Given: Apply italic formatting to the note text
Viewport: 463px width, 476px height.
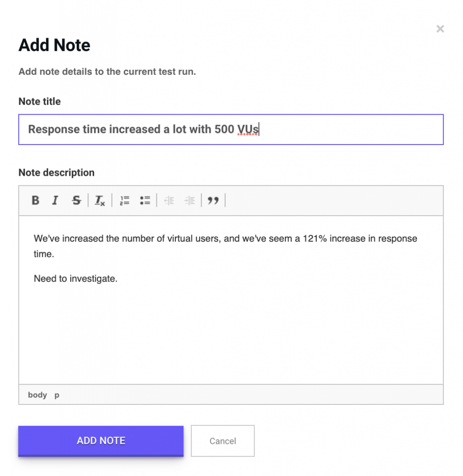Looking at the screenshot, I should [x=55, y=200].
